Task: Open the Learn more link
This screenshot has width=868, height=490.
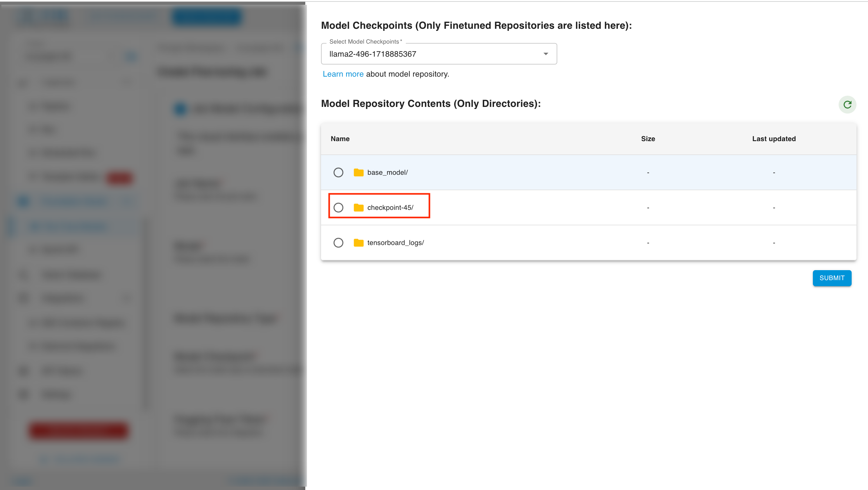Action: (x=343, y=74)
